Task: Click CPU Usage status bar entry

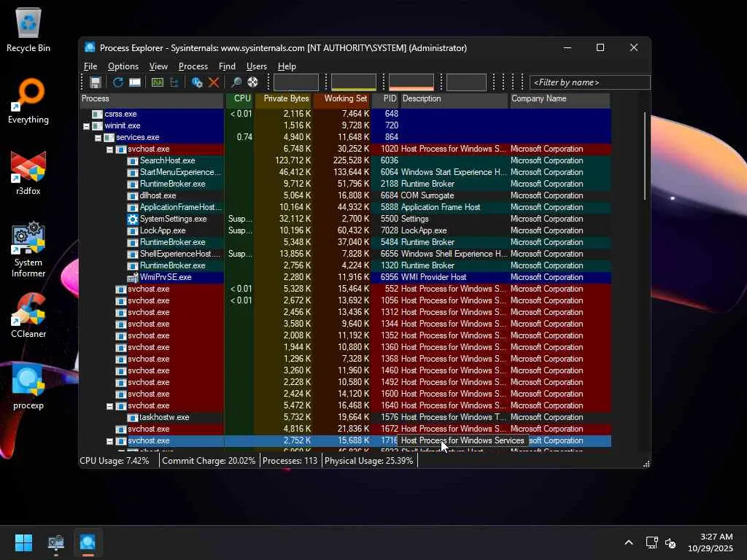Action: 115,461
